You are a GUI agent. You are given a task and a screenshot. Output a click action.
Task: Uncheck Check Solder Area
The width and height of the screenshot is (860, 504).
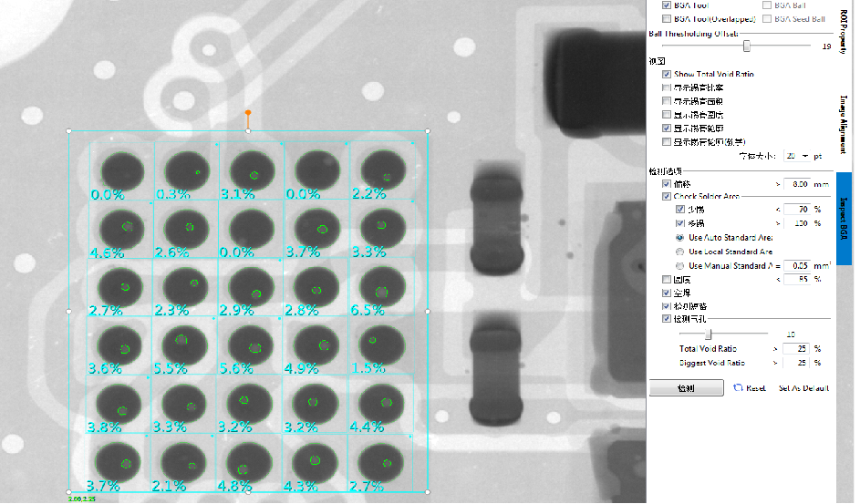(667, 196)
